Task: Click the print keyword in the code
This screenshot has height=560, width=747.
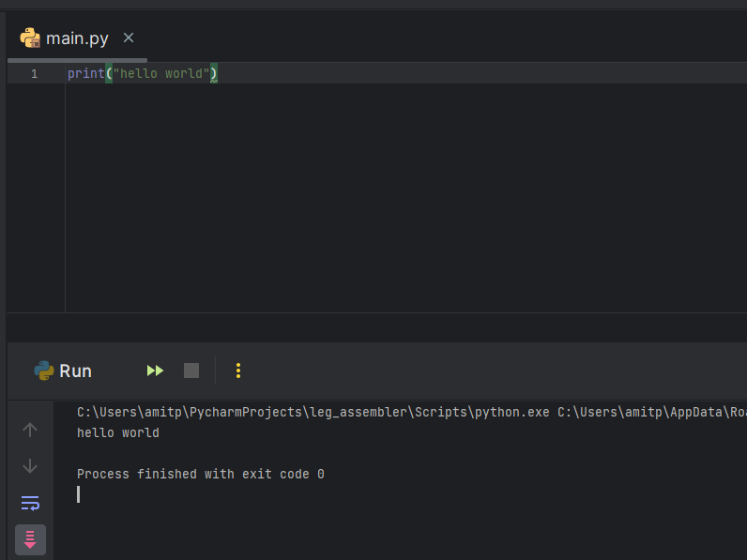Action: tap(85, 73)
